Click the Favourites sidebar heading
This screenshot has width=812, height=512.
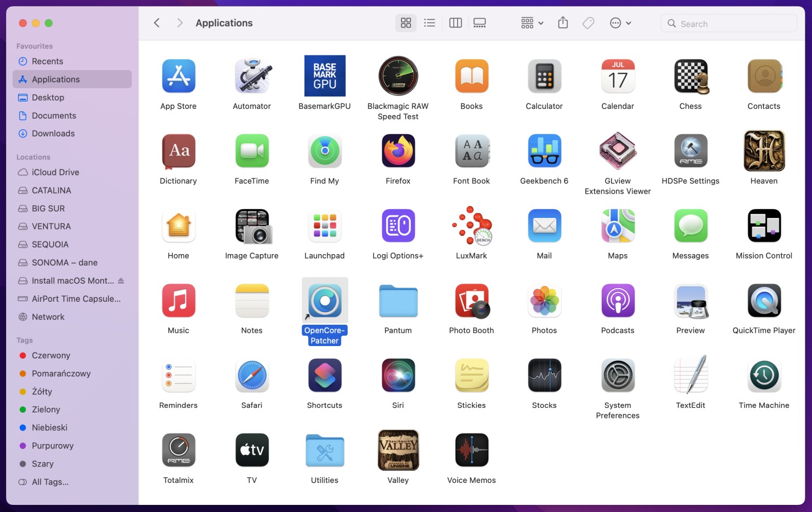click(x=34, y=47)
